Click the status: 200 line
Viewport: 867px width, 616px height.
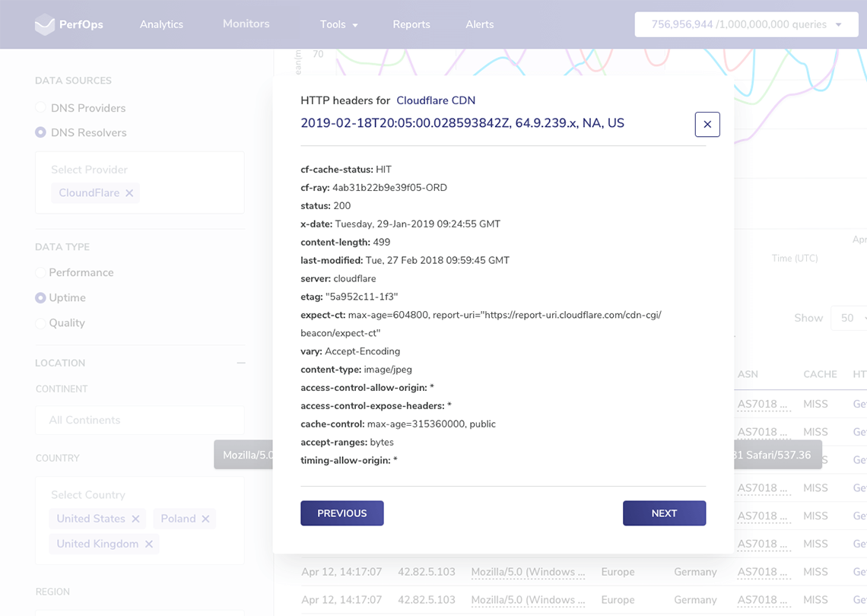coord(326,205)
